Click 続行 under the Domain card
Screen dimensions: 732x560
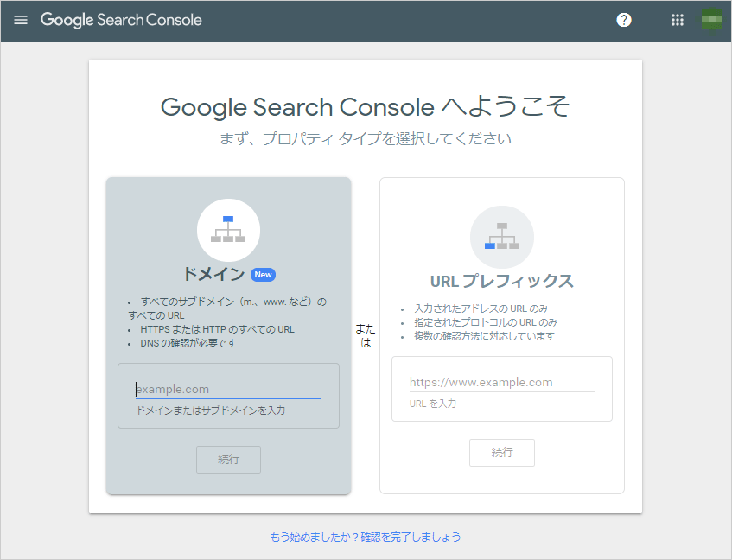[228, 459]
